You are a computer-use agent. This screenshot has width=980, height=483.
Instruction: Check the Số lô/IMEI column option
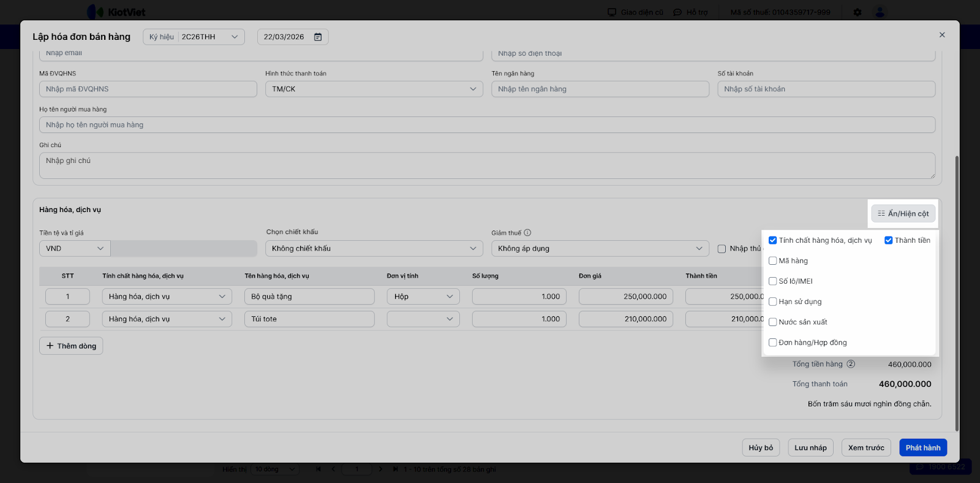[773, 281]
